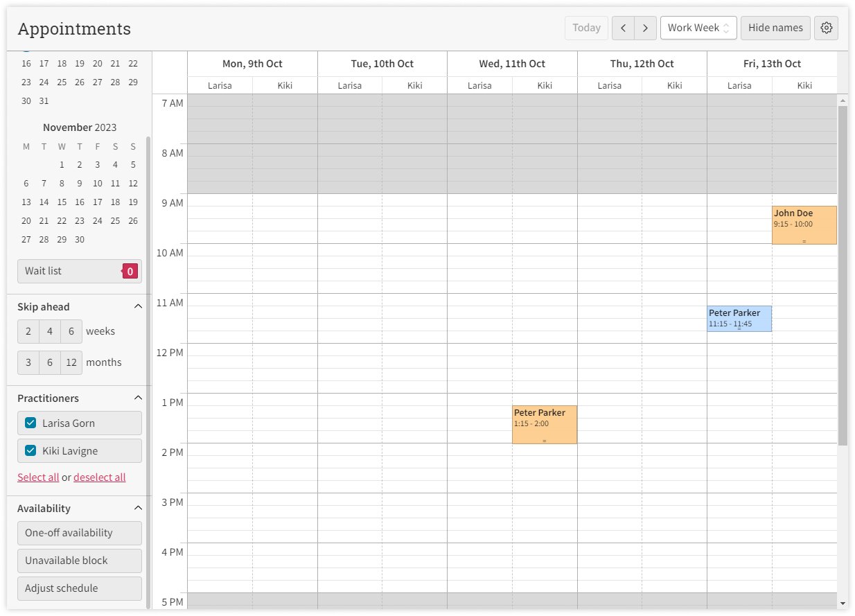
Task: Select November 15 in mini calendar
Action: pos(62,202)
